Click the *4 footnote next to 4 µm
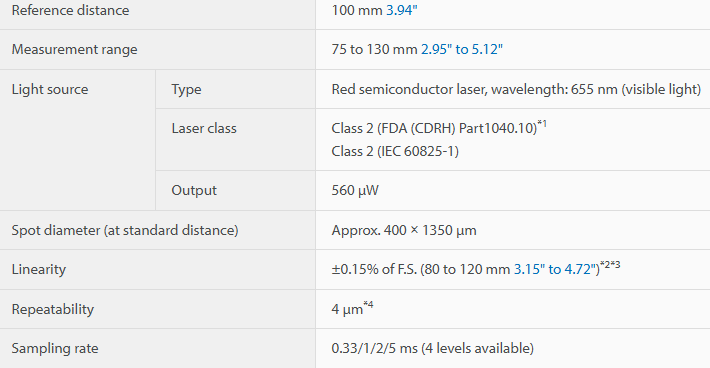 coord(369,304)
